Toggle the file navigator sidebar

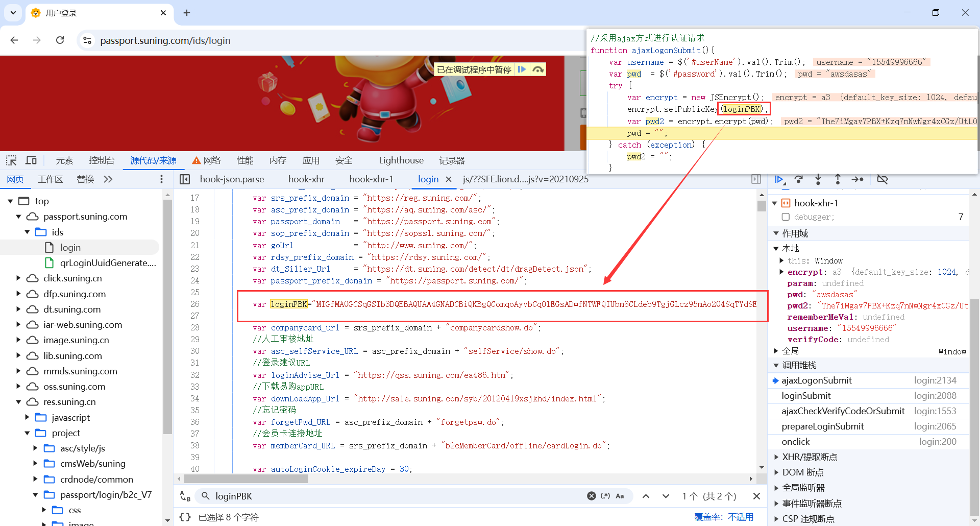[x=185, y=179]
